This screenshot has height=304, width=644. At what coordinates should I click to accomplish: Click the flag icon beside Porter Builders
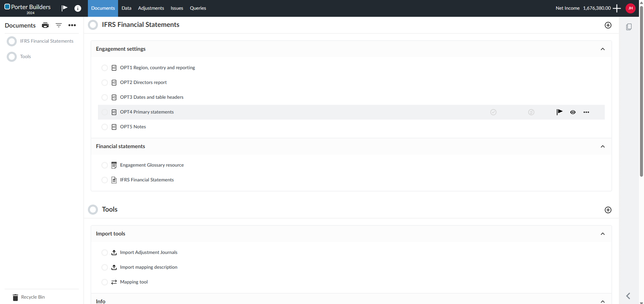pos(64,8)
